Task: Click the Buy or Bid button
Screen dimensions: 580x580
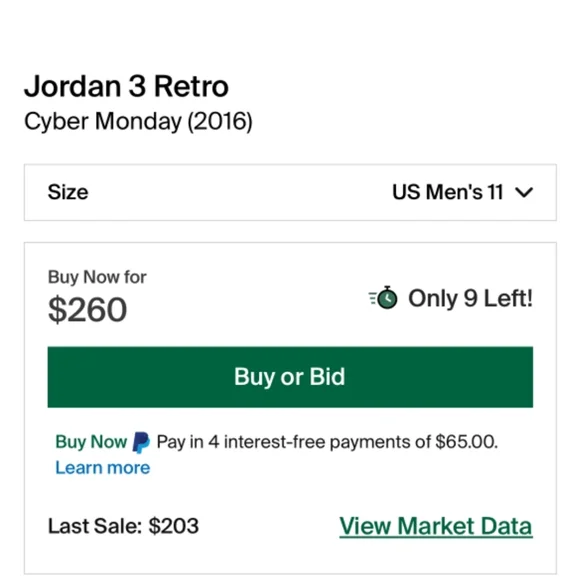Action: click(290, 377)
